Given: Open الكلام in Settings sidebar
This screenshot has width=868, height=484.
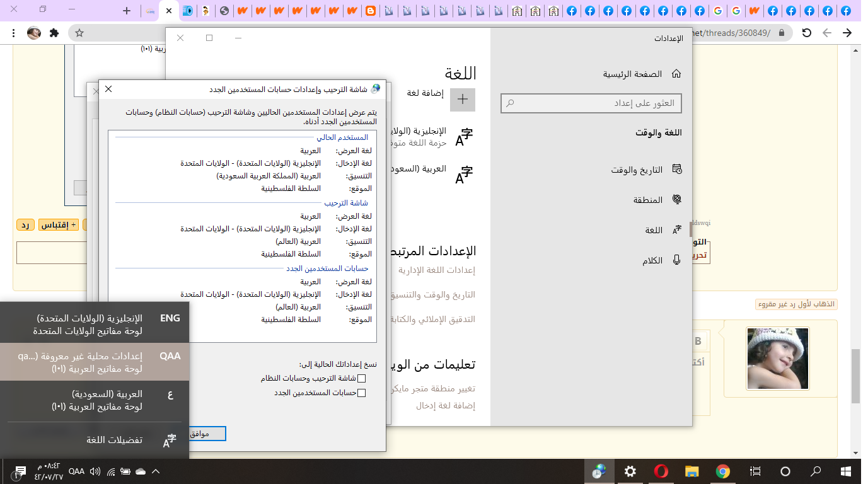Looking at the screenshot, I should coord(661,260).
